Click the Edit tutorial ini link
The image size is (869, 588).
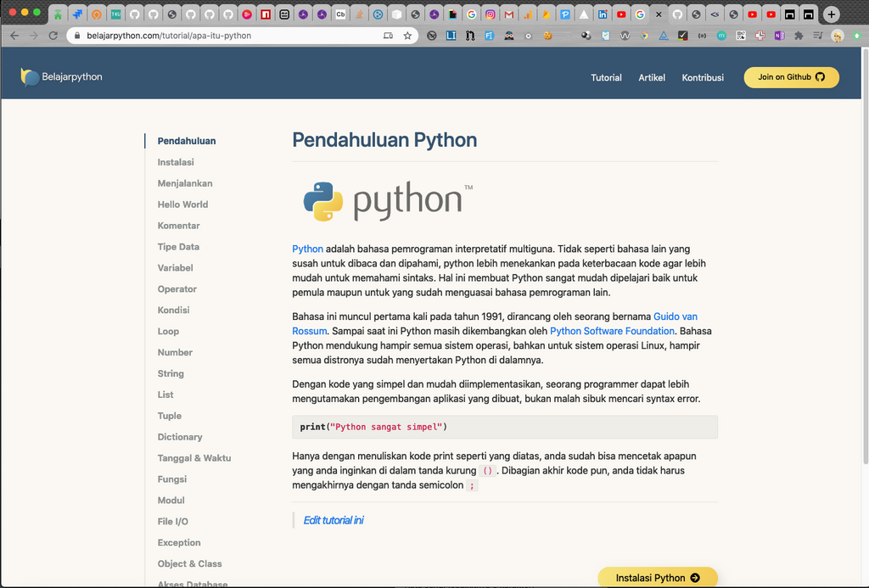[334, 519]
